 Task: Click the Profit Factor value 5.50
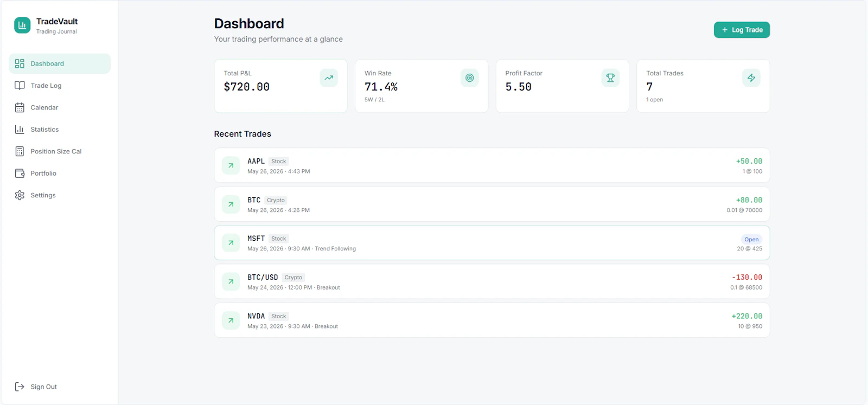[x=518, y=87]
